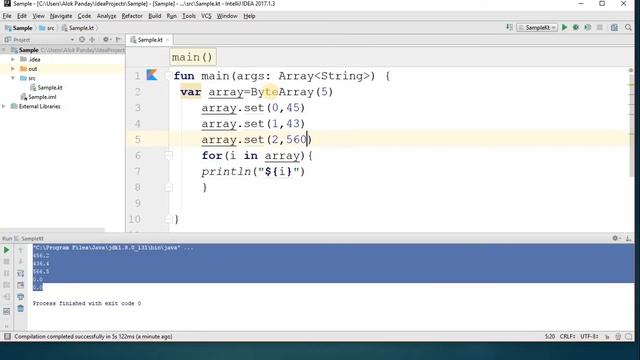This screenshot has width=640, height=360.
Task: Click src breadcrumb in navigation bar
Action: [x=46, y=28]
